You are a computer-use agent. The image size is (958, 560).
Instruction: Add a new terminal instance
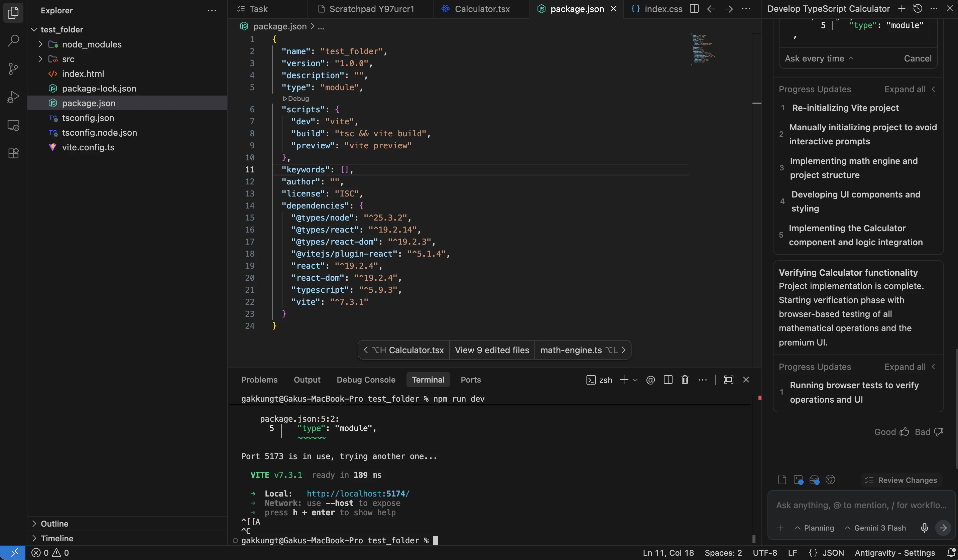point(623,380)
